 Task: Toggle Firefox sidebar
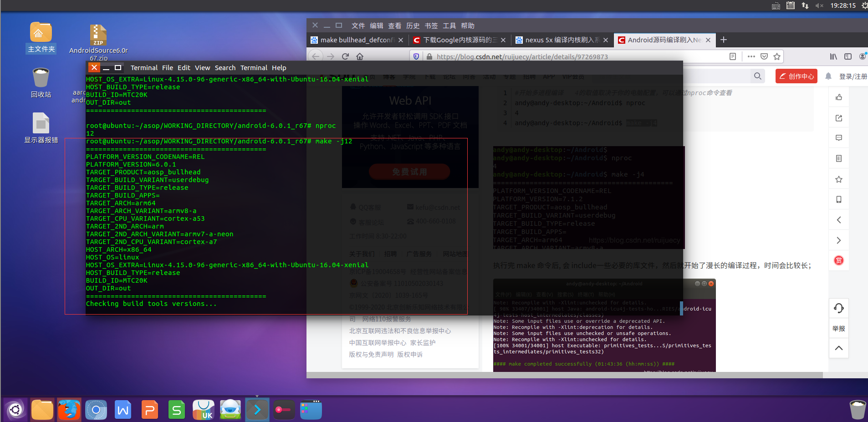tap(848, 56)
